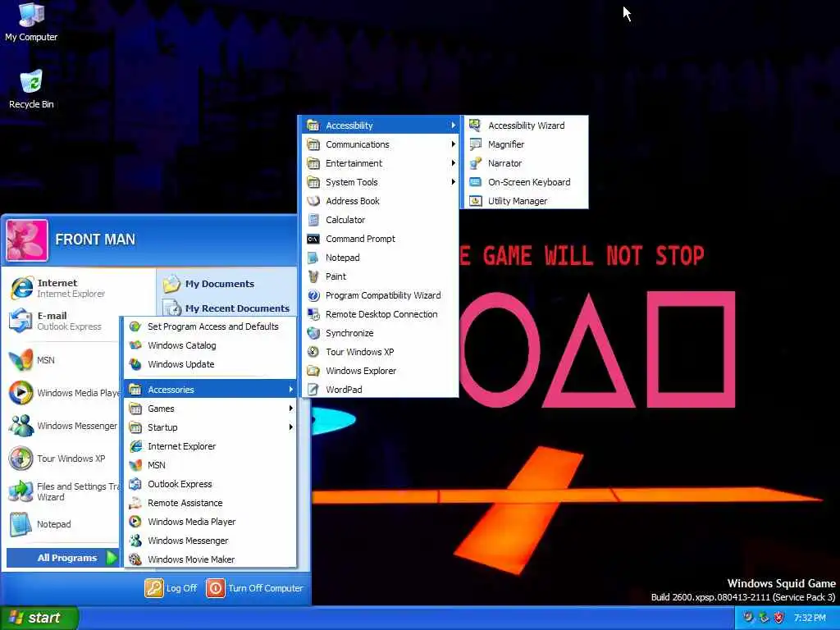Choose Set Program Access and Defaults

point(210,326)
